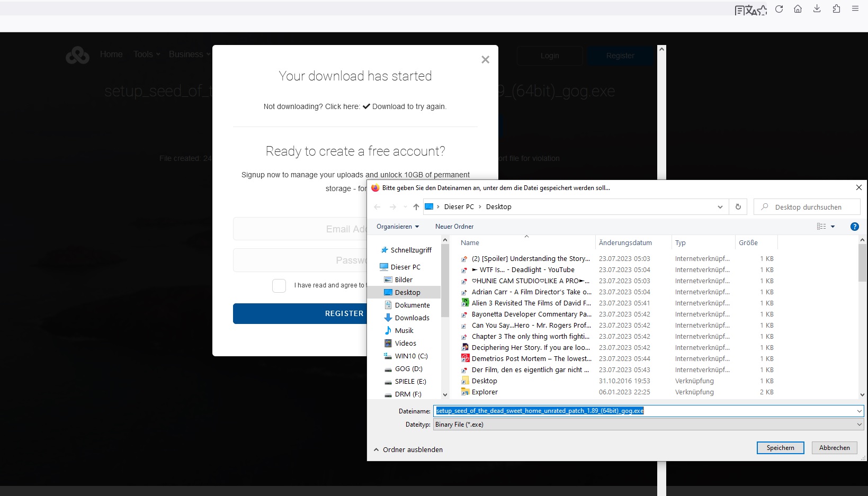Select 'Adrian Carr - A Film Director's Take o...' file
The width and height of the screenshot is (868, 496).
[531, 292]
